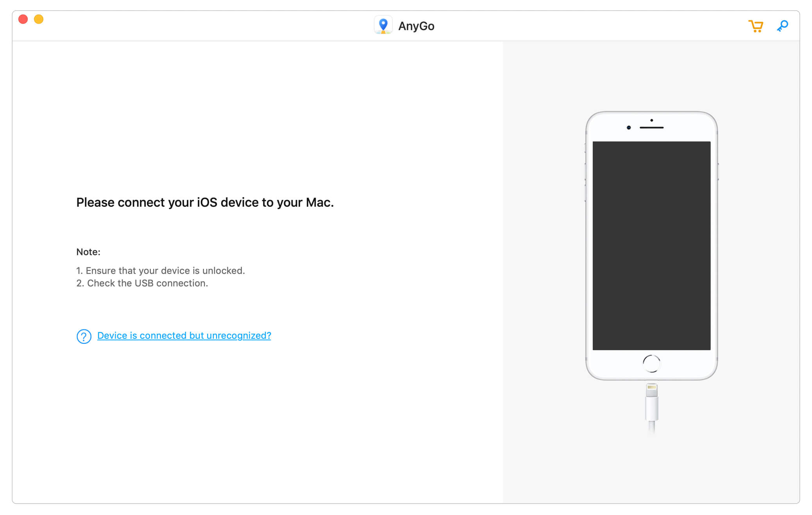Click the blue key register icon
This screenshot has width=812, height=515.
click(782, 26)
